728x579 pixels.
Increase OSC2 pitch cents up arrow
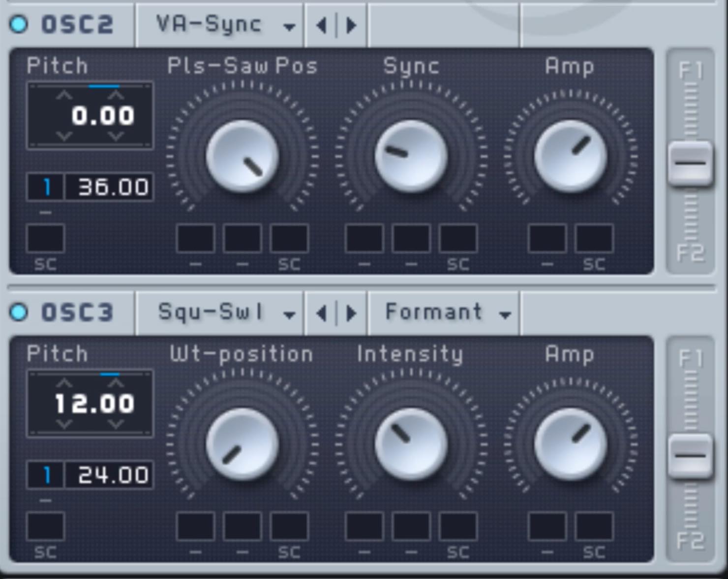(x=116, y=95)
